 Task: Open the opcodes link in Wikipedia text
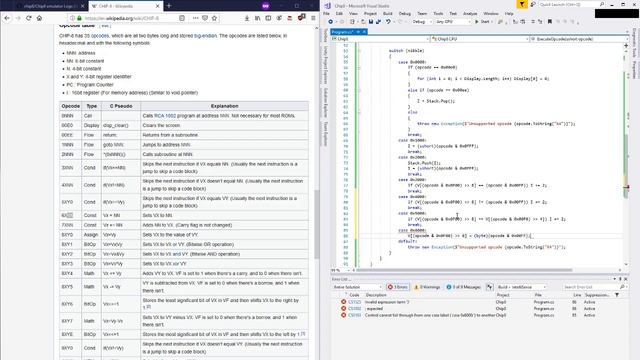click(x=100, y=36)
